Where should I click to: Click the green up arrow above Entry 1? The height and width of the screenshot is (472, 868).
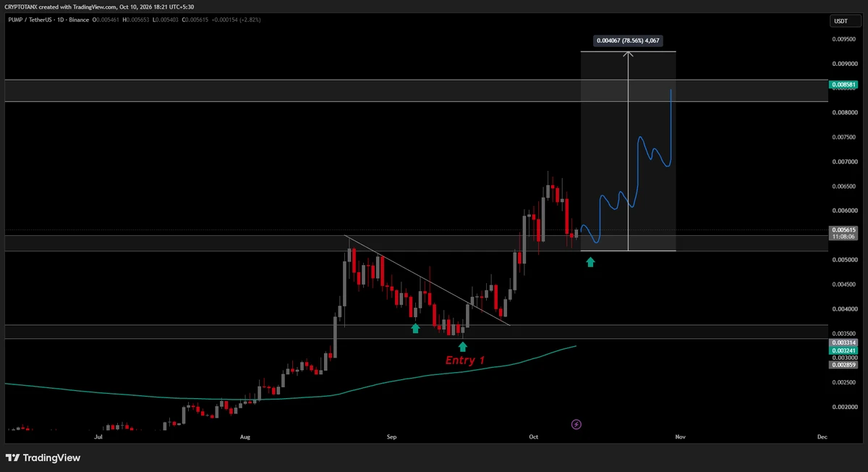coord(463,347)
